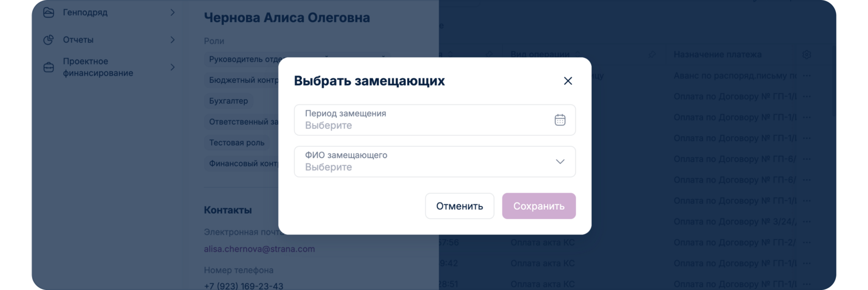Open calendar picker in Период замещения

click(560, 120)
